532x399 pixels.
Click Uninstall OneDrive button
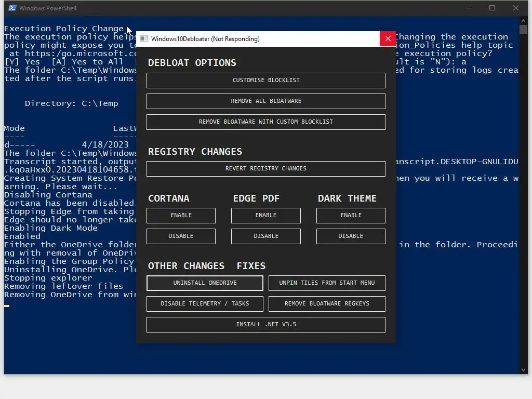205,283
